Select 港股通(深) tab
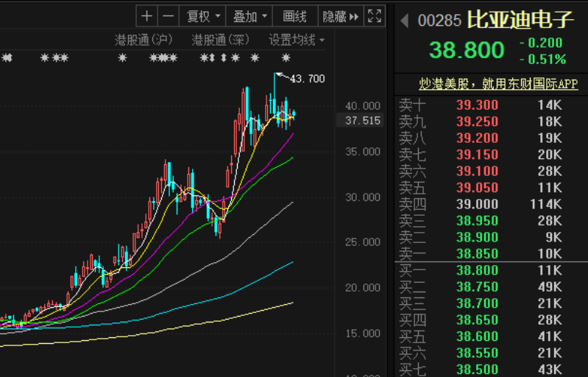Screen dimensions: 588x377 (221, 40)
